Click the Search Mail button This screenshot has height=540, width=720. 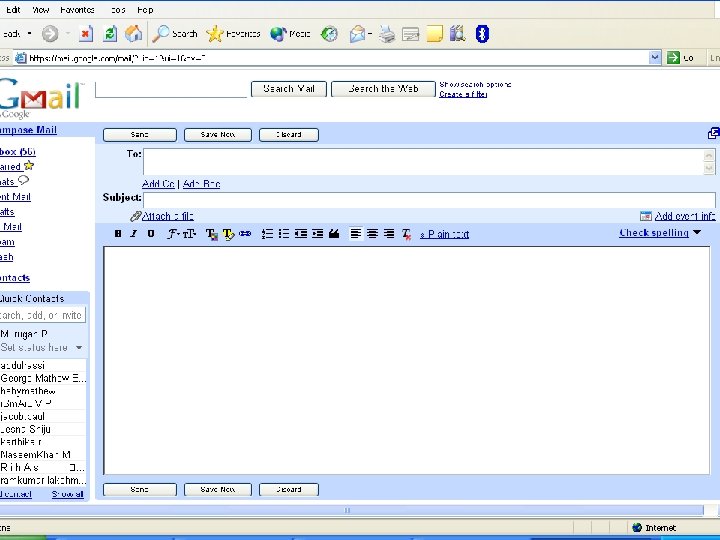(289, 89)
